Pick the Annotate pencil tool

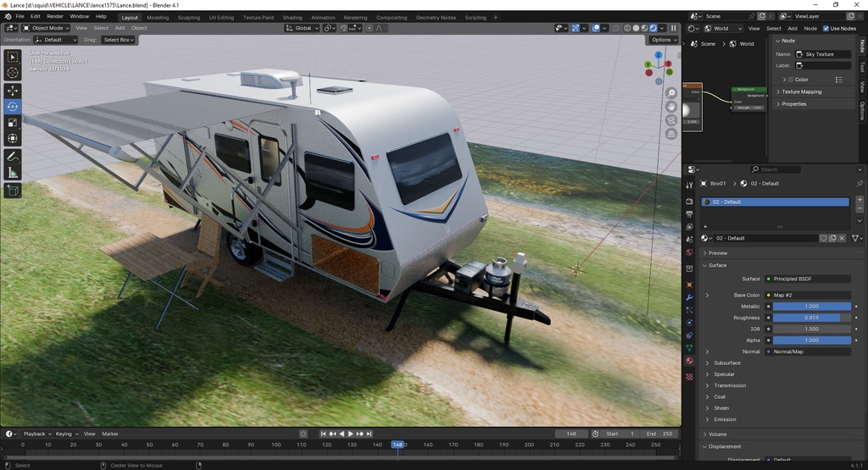13,157
